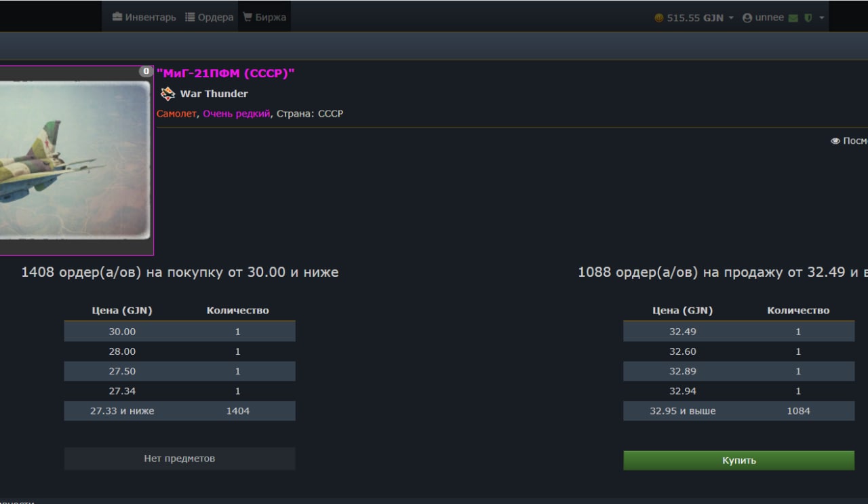Click the 27.34 buy order price cell
This screenshot has height=504, width=868.
coord(122,391)
